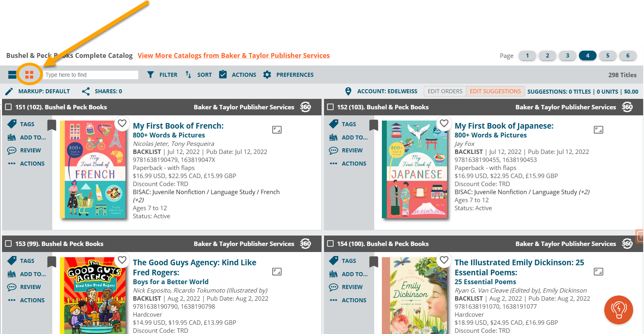Screen dimensions: 644x334
Task: Open Actions menu for The Illustrated Emily Dickinson
Action: 348,300
